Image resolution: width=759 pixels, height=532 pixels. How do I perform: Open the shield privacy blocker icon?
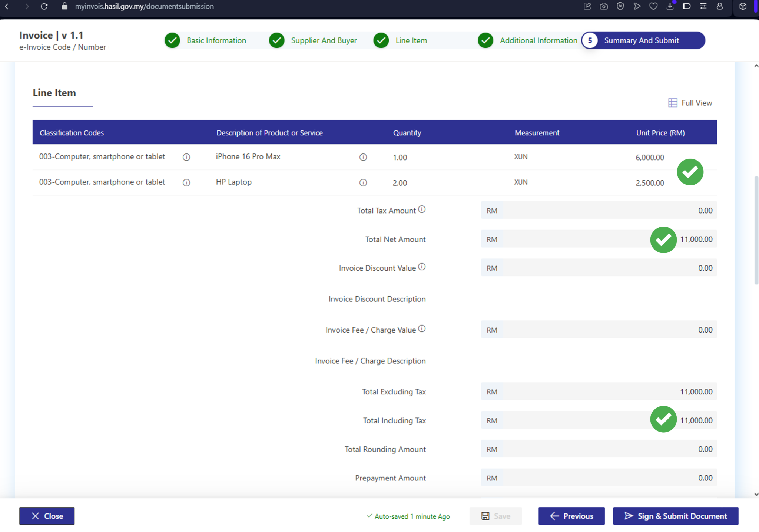(x=620, y=6)
